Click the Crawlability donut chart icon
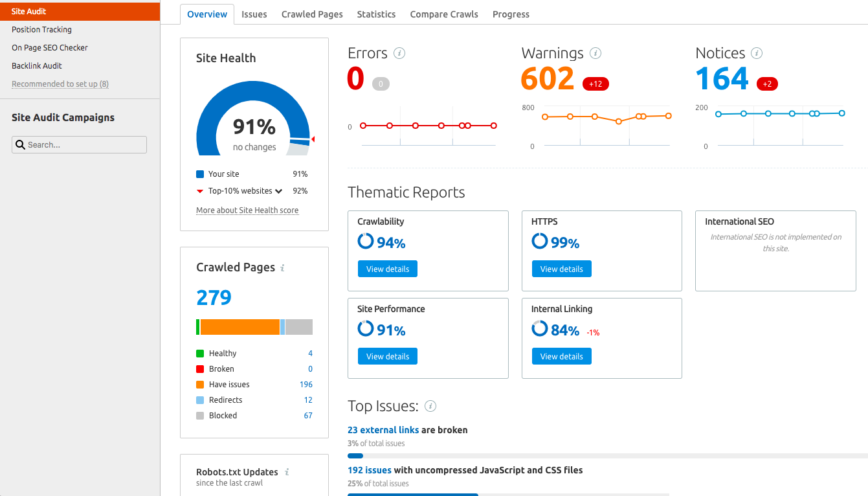This screenshot has height=496, width=868. [366, 242]
